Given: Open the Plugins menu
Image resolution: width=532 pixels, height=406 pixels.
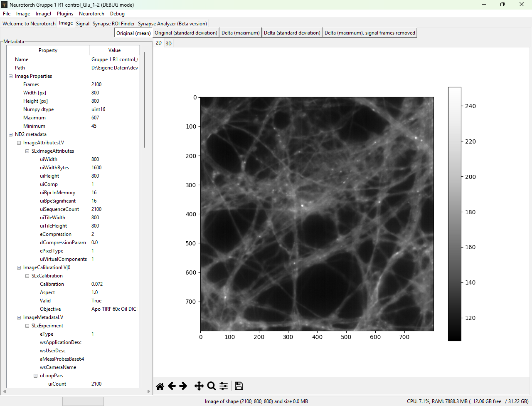Looking at the screenshot, I should (65, 14).
